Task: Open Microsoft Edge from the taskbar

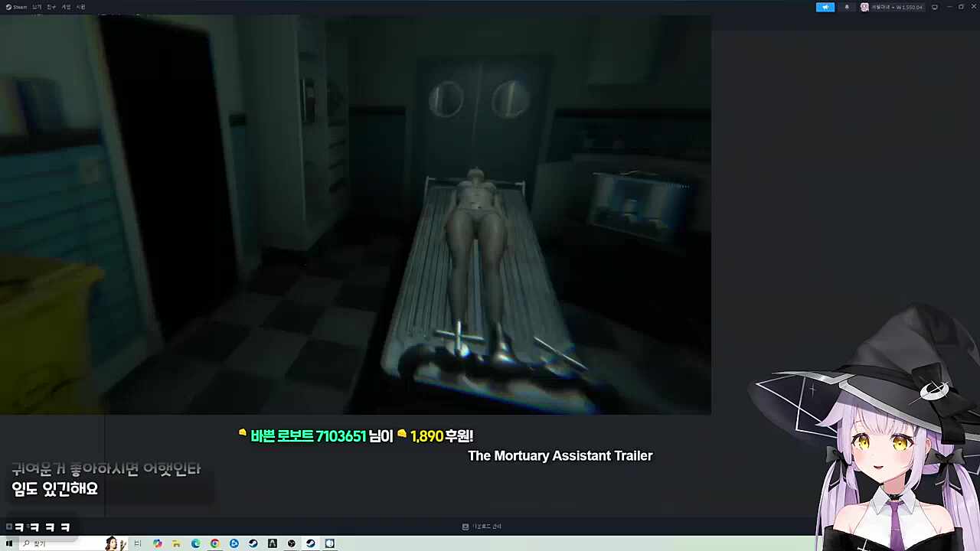Action: click(x=195, y=543)
